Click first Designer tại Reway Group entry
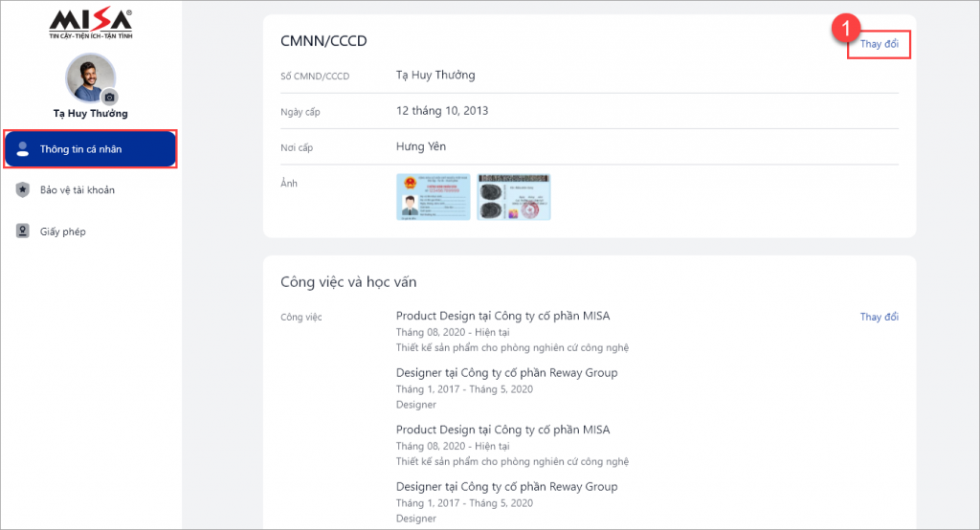This screenshot has width=980, height=530. click(x=507, y=388)
